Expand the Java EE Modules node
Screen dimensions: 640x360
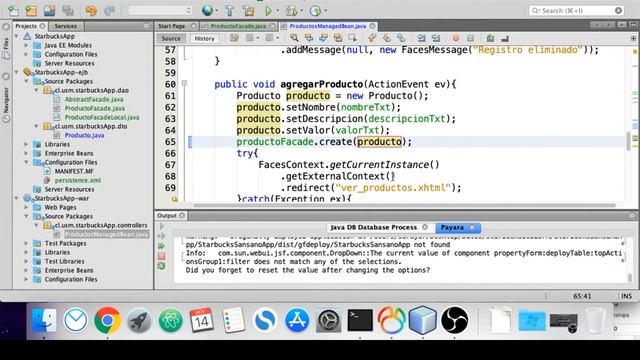(26, 45)
